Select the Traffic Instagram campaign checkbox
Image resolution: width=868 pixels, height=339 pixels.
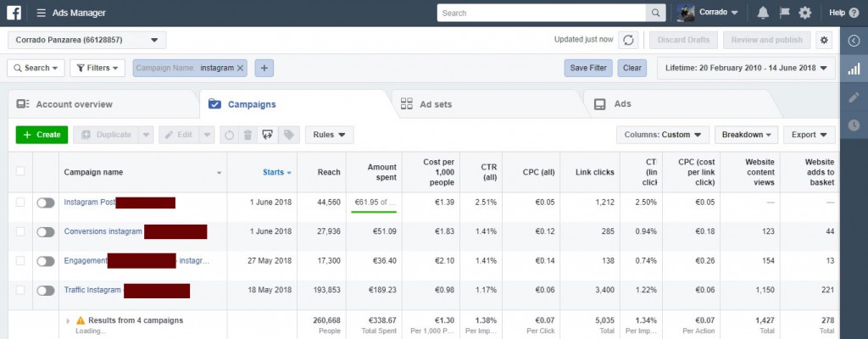pos(20,290)
